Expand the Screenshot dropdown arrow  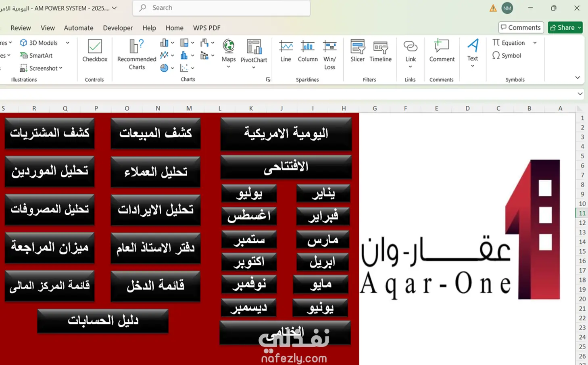(61, 68)
